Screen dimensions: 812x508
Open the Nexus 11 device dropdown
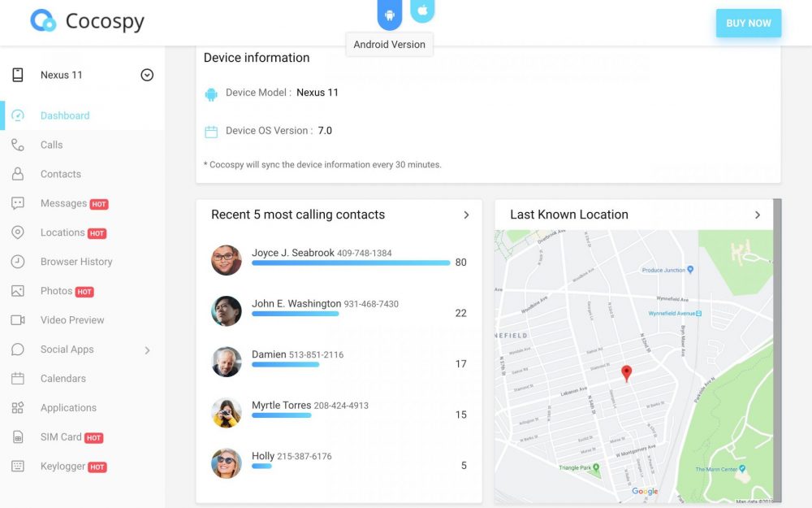point(147,75)
